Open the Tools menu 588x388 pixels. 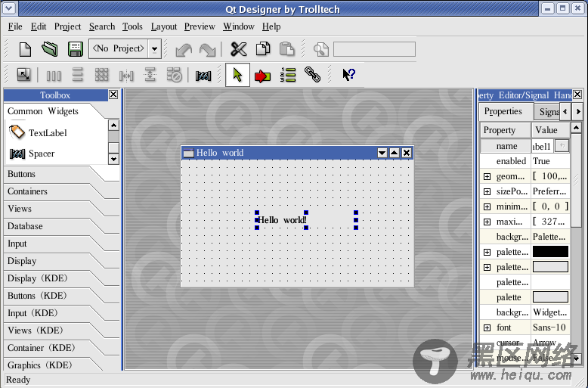[x=132, y=26]
